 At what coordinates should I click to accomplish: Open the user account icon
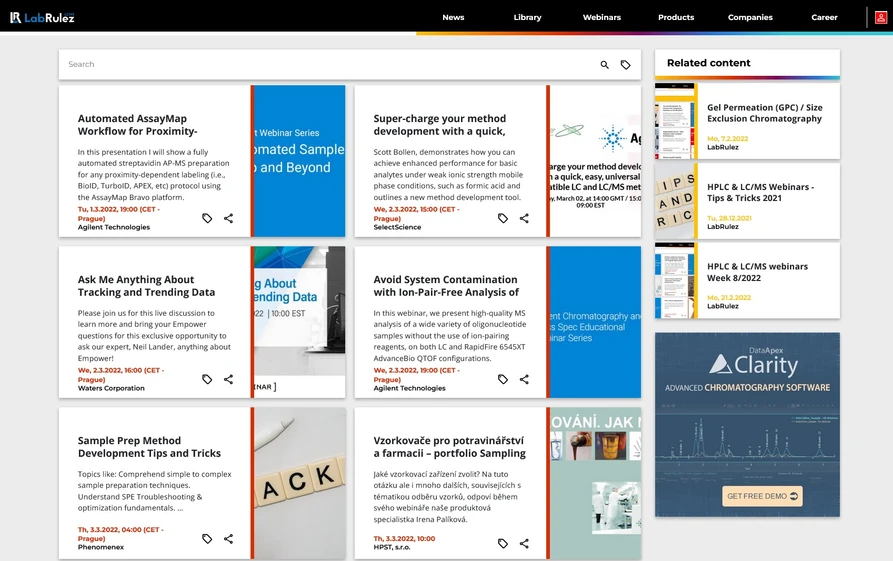pyautogui.click(x=880, y=18)
